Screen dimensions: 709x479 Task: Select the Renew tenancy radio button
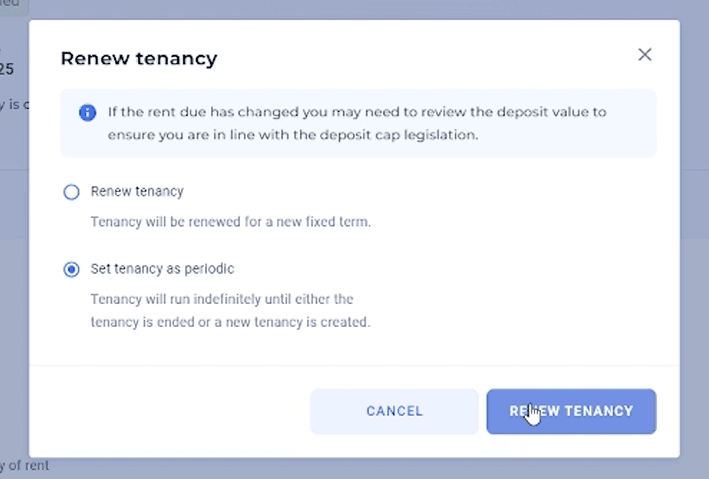click(x=71, y=192)
